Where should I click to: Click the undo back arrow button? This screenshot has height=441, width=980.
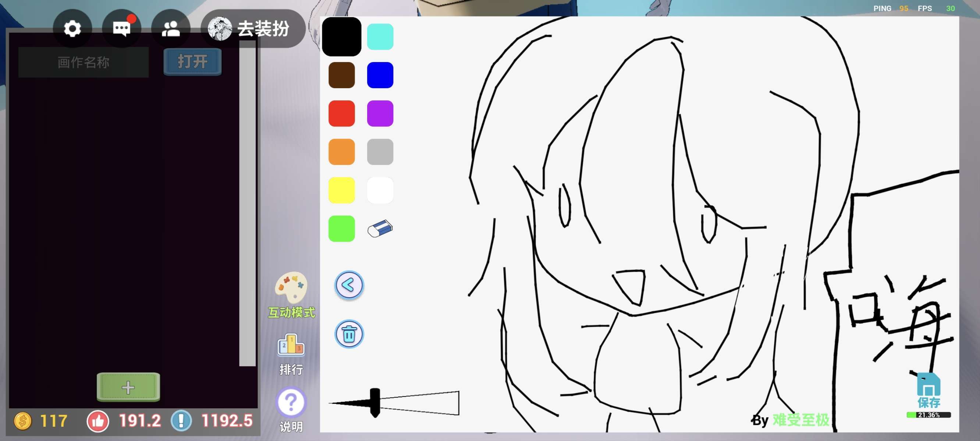point(349,285)
